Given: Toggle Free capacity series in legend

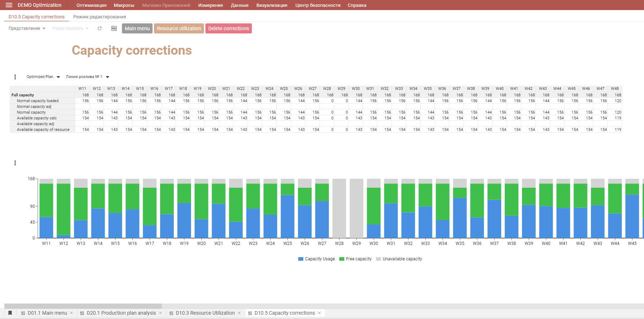Looking at the screenshot, I should pos(355,259).
